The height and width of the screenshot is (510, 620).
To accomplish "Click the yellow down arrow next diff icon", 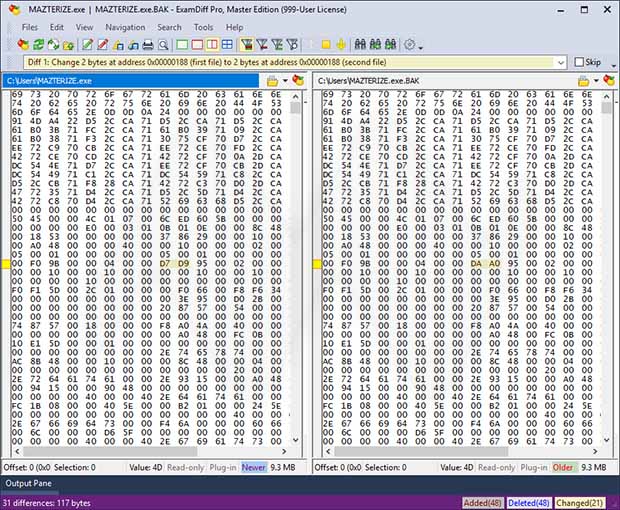I will tap(341, 45).
